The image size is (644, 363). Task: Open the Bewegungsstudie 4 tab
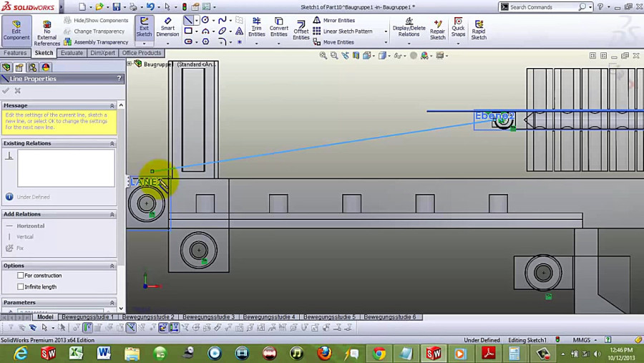click(x=269, y=317)
